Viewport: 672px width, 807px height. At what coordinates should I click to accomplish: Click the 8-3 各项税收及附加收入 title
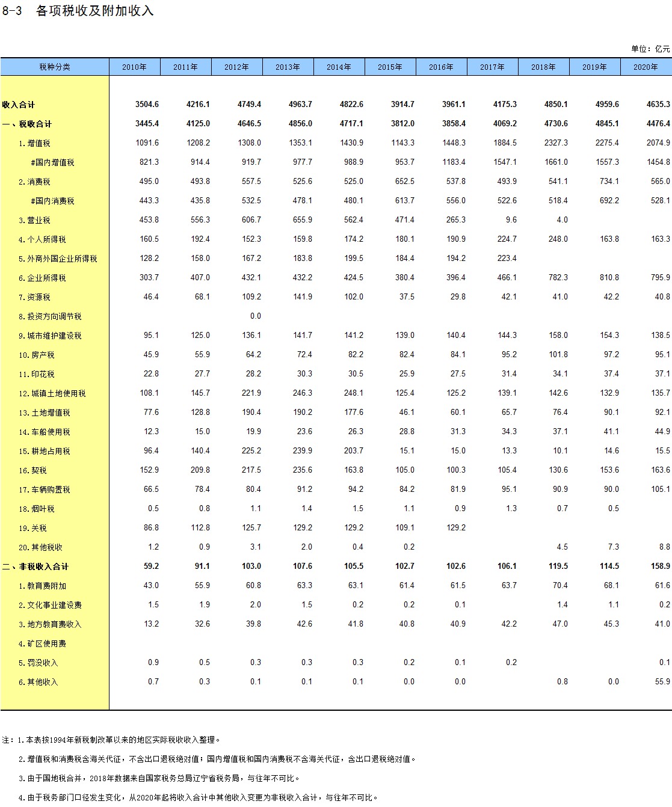[x=78, y=11]
